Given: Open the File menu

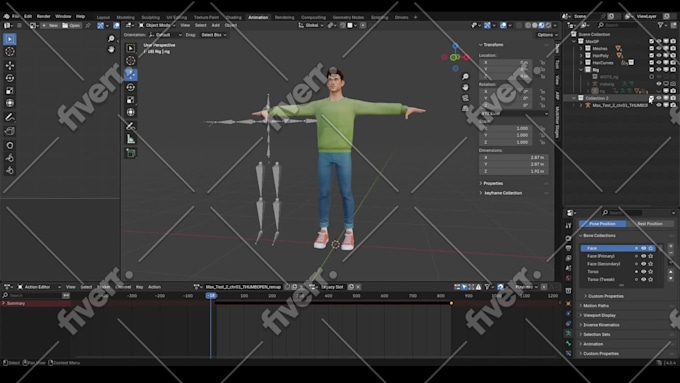Looking at the screenshot, I should click(x=16, y=16).
